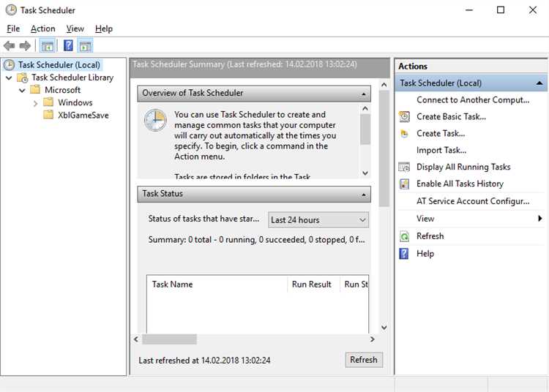Open the Last 24 hours dropdown
Image resolution: width=549 pixels, height=392 pixels.
[318, 220]
